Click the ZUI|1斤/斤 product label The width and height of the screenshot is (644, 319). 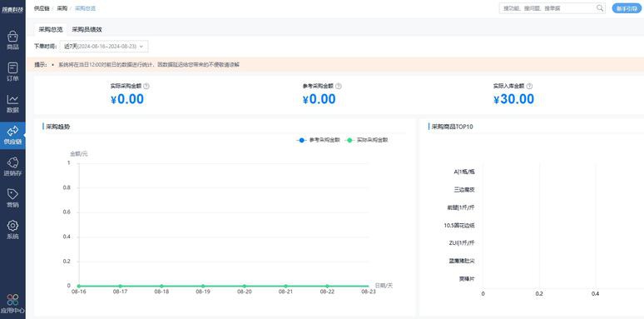tap(462, 243)
